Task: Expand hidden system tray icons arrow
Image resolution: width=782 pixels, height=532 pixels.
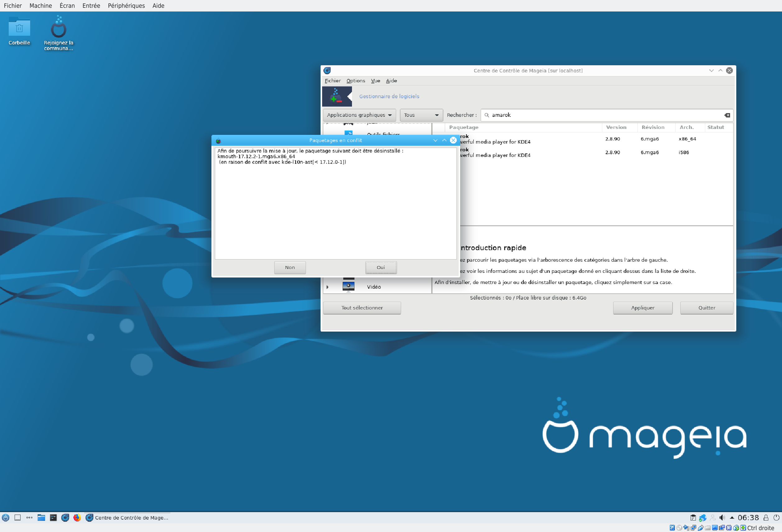Action: [732, 517]
